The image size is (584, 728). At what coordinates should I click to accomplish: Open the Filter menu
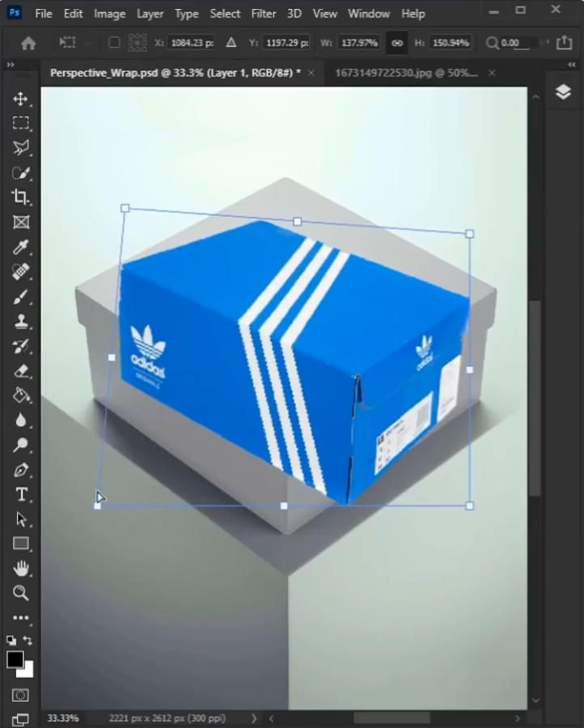pos(263,14)
